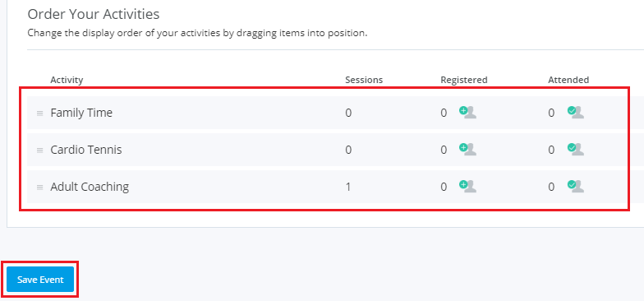Click the registered count for Family Time
Viewport: 644px width, 301px height.
coord(444,113)
